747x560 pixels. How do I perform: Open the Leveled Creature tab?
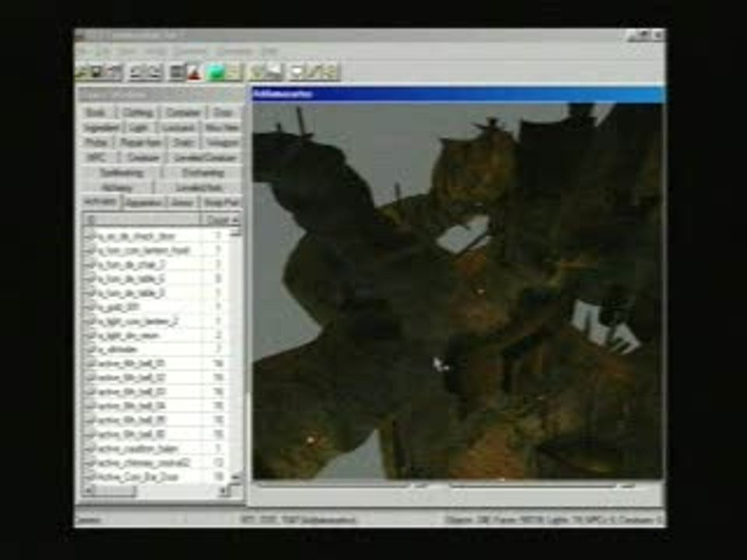click(x=205, y=158)
